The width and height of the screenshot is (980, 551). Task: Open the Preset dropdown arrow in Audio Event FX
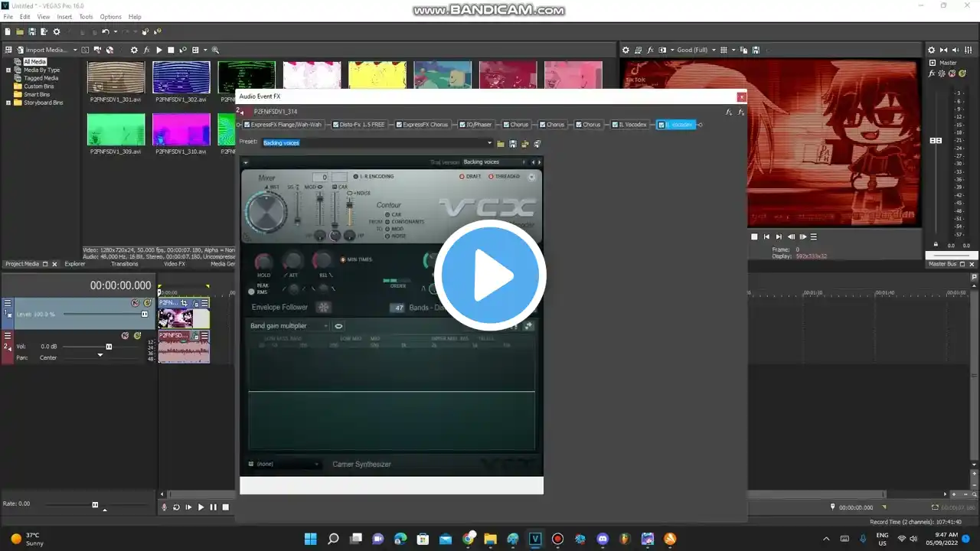(490, 143)
